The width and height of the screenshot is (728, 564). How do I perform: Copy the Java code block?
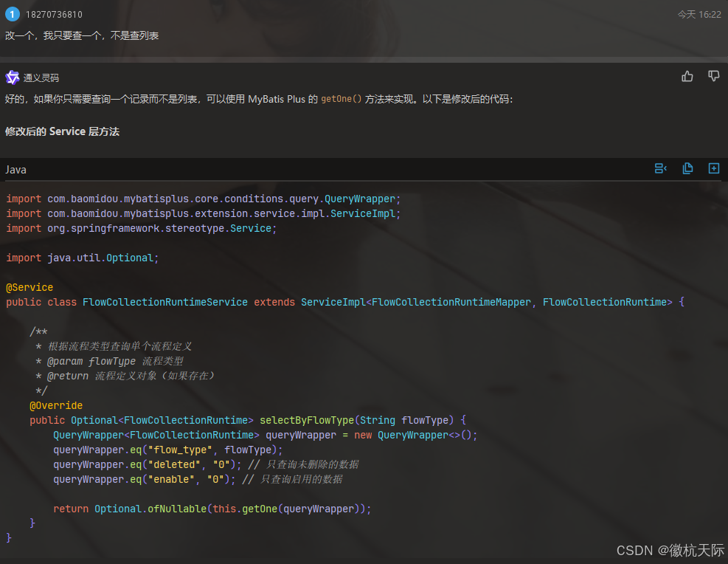click(687, 168)
